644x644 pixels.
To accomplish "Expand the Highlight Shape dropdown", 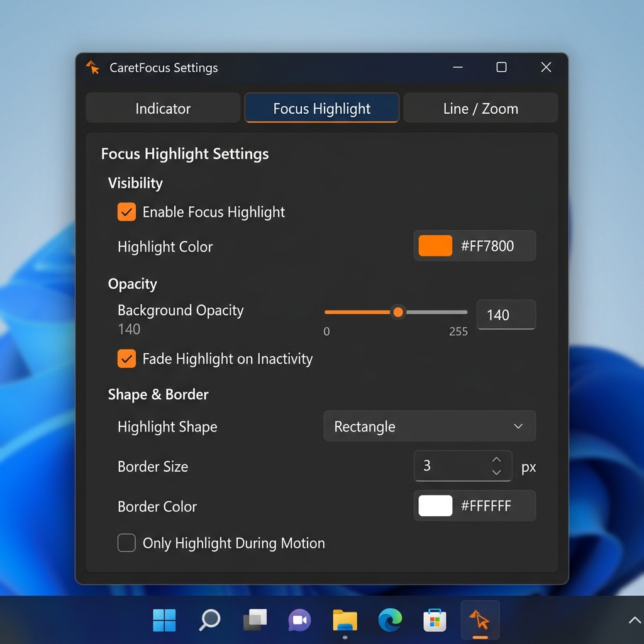I will tap(430, 426).
